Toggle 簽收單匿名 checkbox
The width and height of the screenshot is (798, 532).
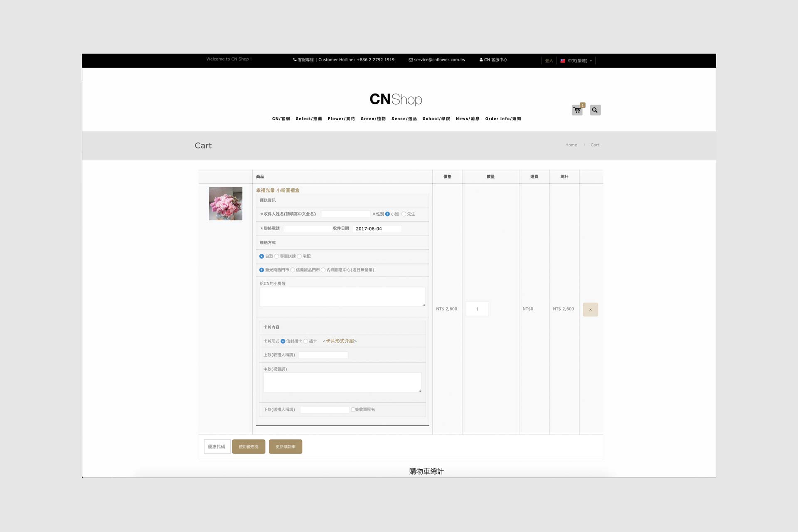click(x=353, y=410)
